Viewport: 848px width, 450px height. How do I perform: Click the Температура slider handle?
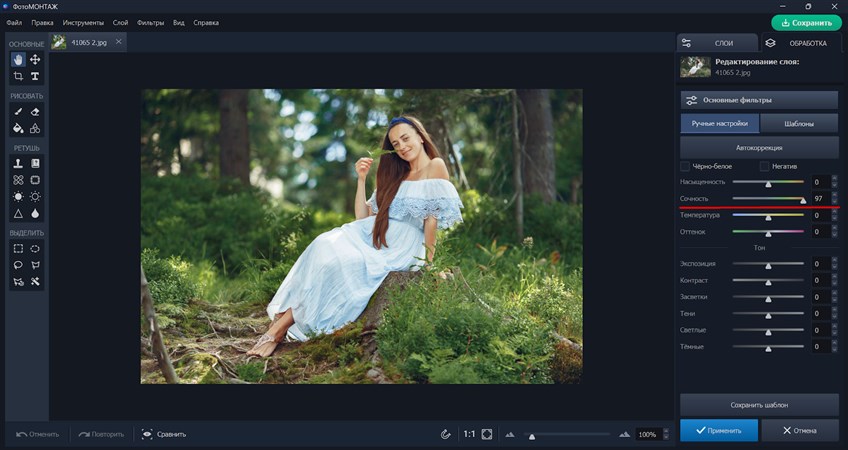(768, 216)
